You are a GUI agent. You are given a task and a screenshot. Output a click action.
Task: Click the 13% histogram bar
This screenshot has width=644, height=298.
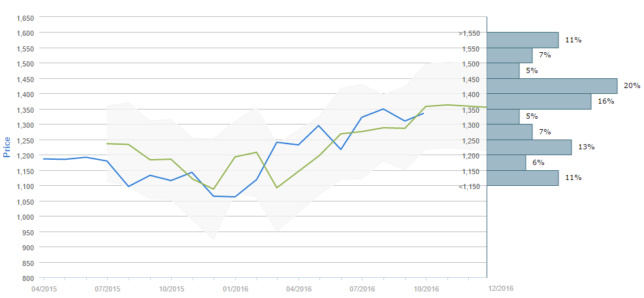point(529,147)
